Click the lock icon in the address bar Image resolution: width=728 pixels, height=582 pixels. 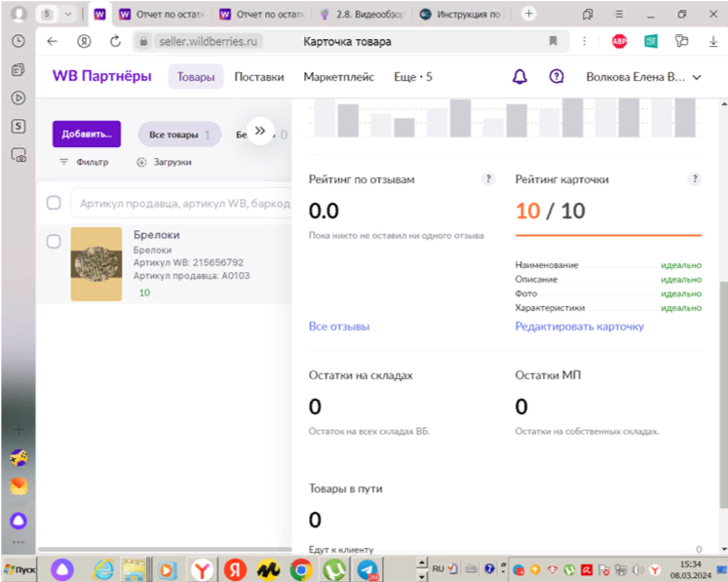[143, 41]
